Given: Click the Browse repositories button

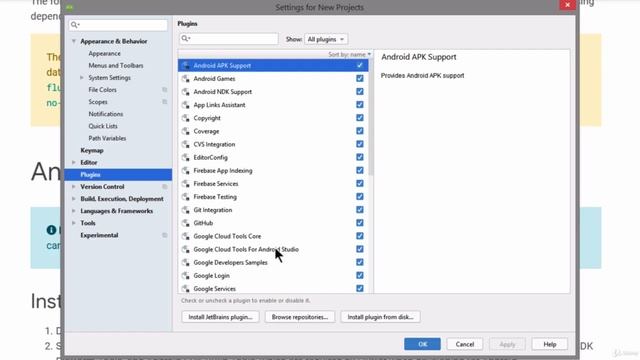Looking at the screenshot, I should (x=300, y=317).
